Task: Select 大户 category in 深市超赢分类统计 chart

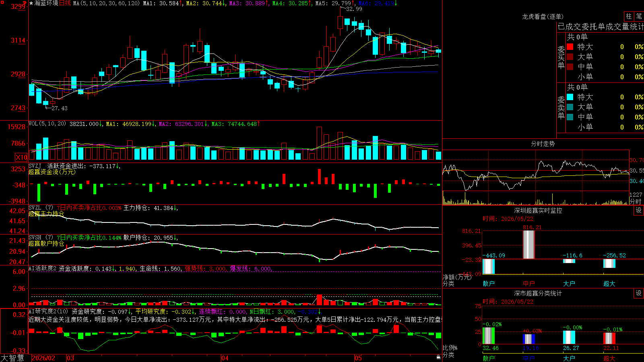Action: tap(569, 358)
